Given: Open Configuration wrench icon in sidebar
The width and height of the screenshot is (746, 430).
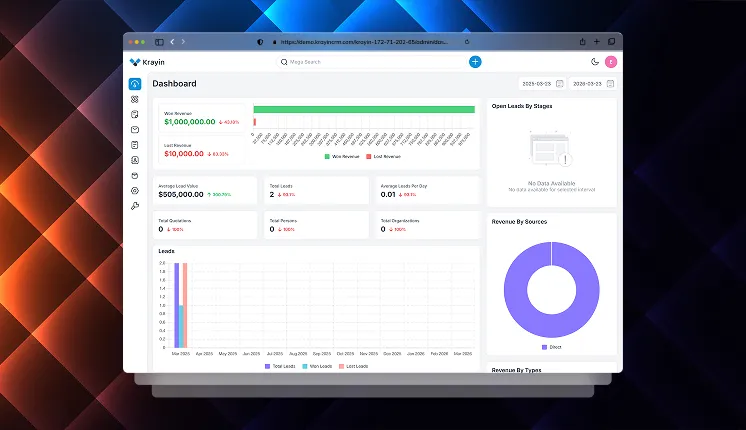Looking at the screenshot, I should coord(134,206).
